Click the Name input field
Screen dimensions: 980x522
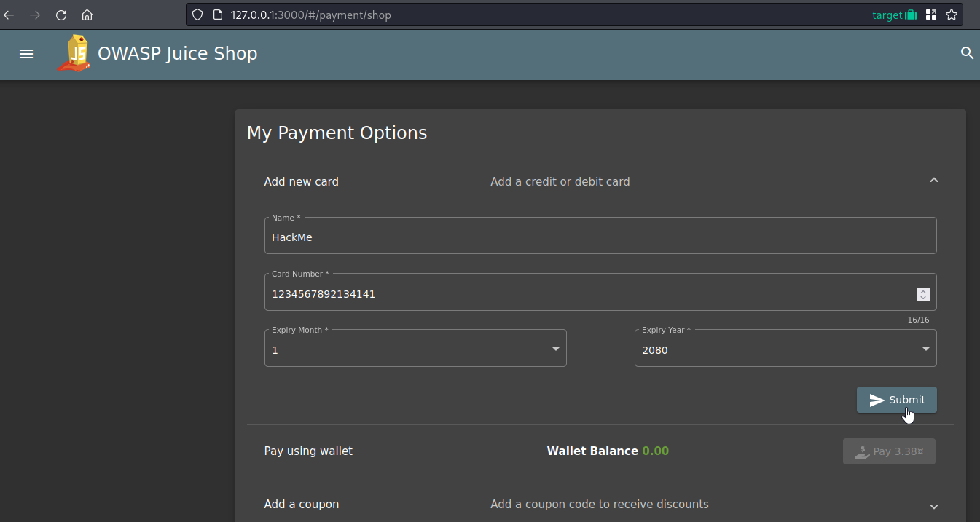[600, 237]
